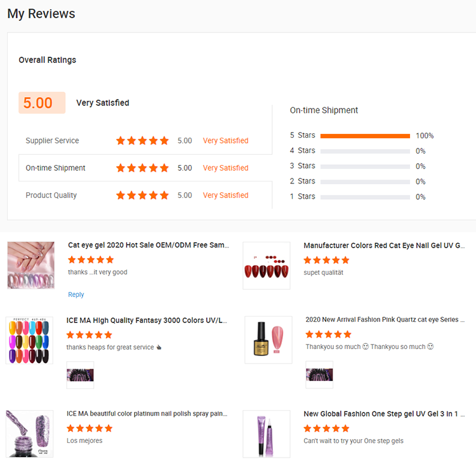This screenshot has width=476, height=476.
Task: Open the ICE MA platinum nail polish spray title
Action: click(147, 413)
